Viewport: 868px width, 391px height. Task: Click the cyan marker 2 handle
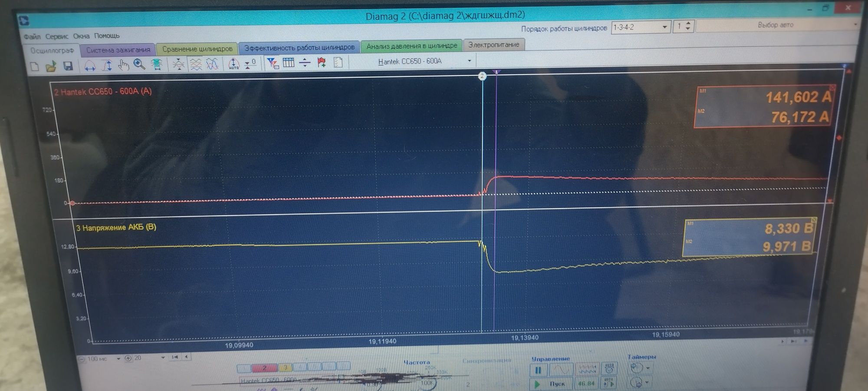pos(482,76)
